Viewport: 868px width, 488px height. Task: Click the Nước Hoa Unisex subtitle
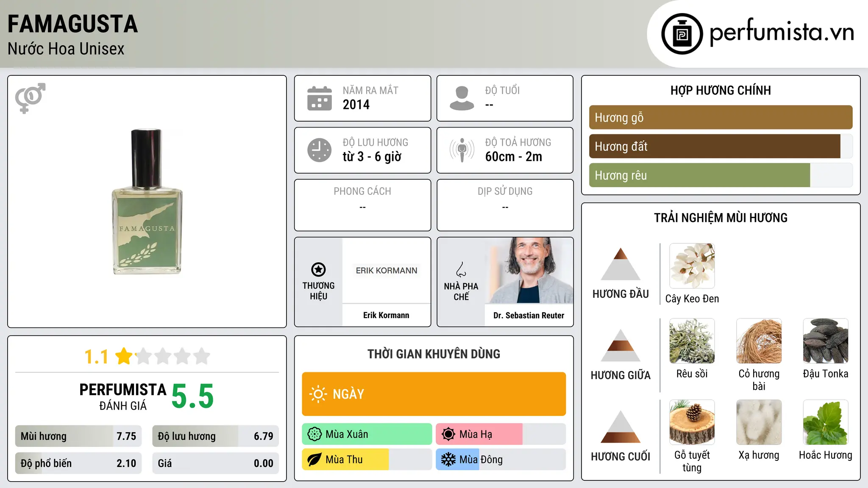point(66,49)
